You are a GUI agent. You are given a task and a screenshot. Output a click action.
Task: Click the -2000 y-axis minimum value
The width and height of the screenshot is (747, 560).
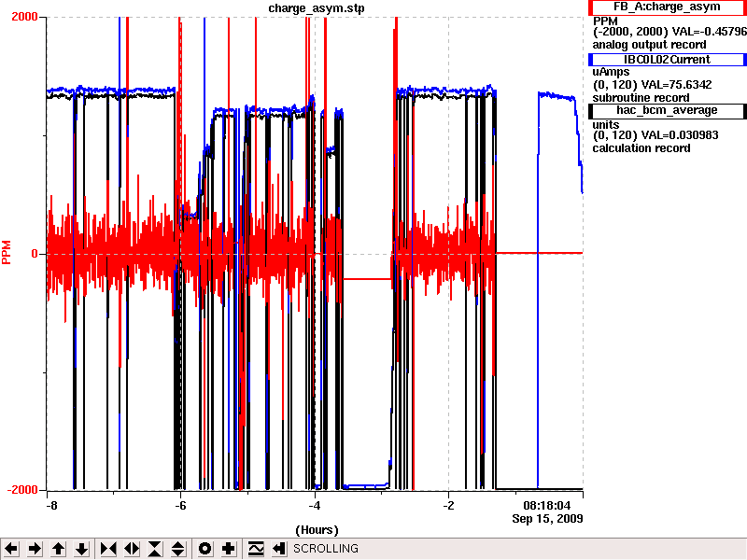tap(22, 490)
